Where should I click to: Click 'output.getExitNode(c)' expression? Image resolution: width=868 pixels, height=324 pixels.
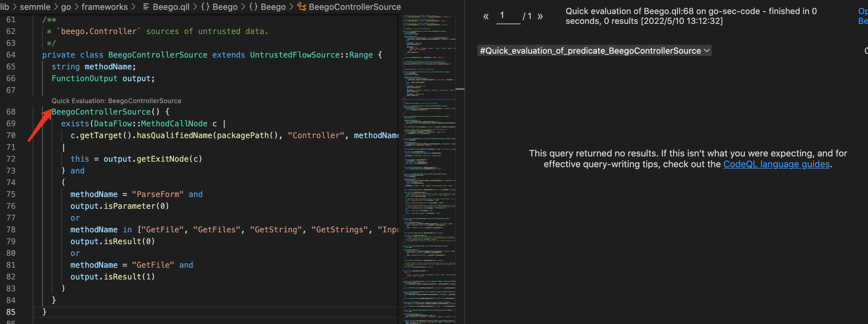tap(153, 159)
